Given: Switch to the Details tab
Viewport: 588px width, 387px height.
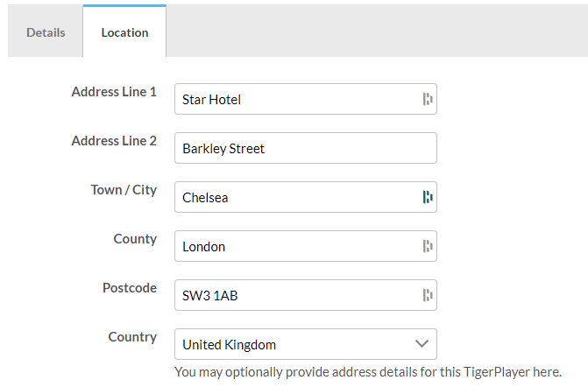Looking at the screenshot, I should (x=46, y=32).
